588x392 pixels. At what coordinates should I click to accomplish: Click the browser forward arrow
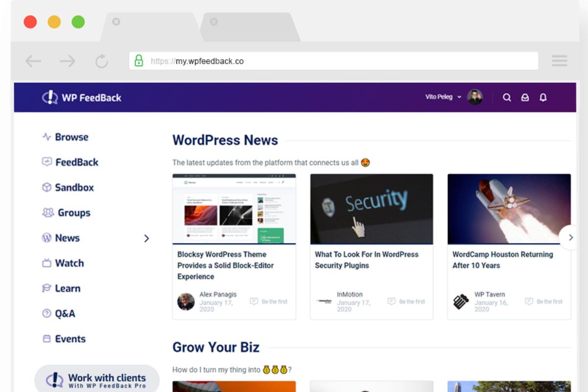[x=67, y=61]
